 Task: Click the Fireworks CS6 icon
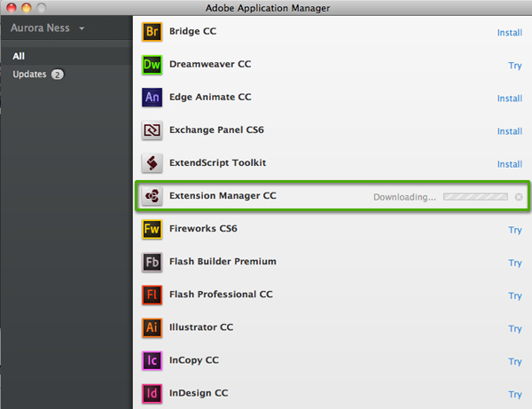152,229
